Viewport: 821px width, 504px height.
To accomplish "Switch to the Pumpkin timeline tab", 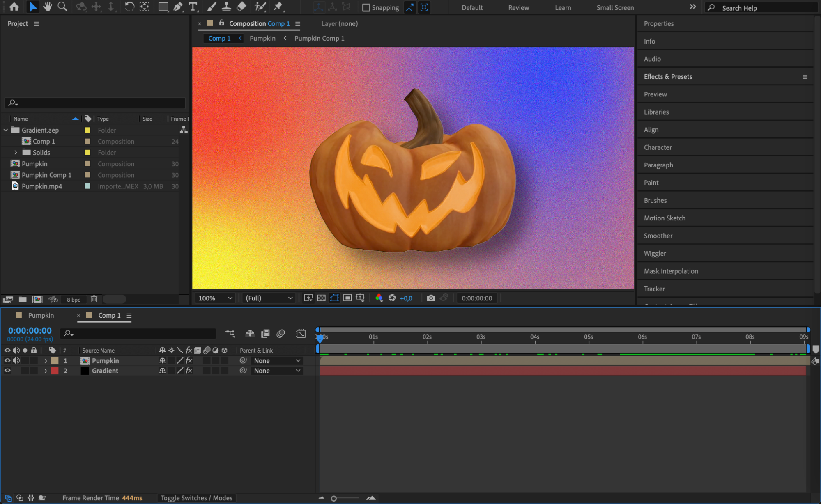I will pyautogui.click(x=41, y=315).
